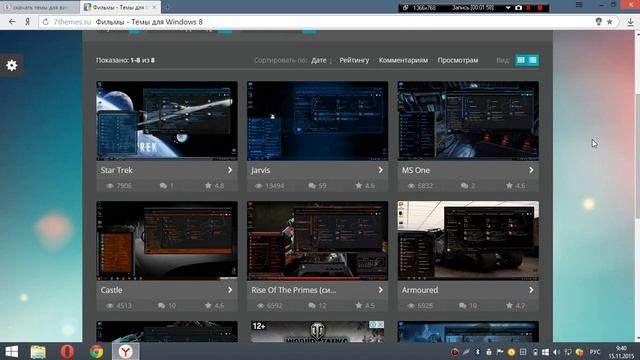Open the Jarvis theme thumbnail

point(318,120)
